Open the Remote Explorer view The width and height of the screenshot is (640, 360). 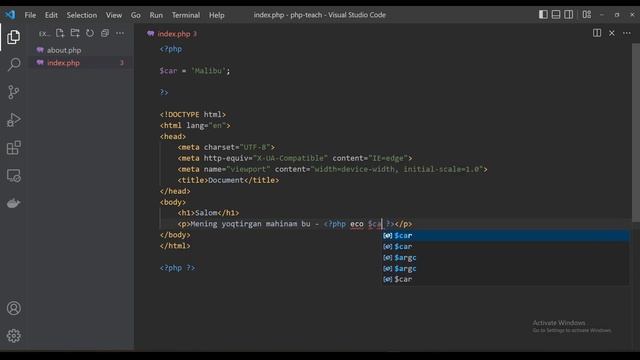pos(13,176)
